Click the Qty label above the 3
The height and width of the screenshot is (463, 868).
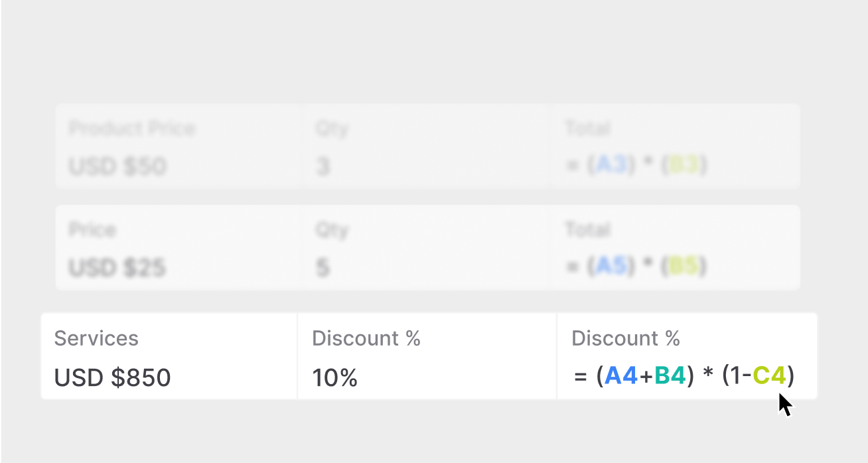click(x=331, y=129)
